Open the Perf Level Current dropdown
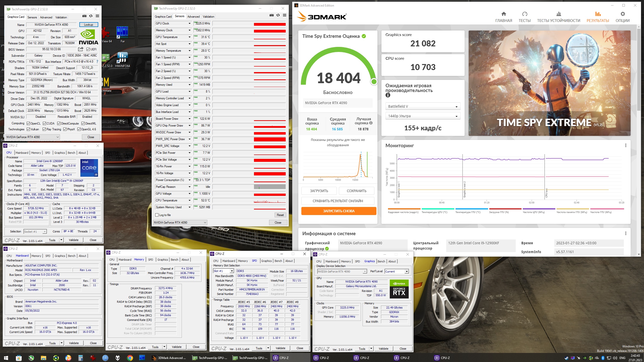 [x=397, y=271]
